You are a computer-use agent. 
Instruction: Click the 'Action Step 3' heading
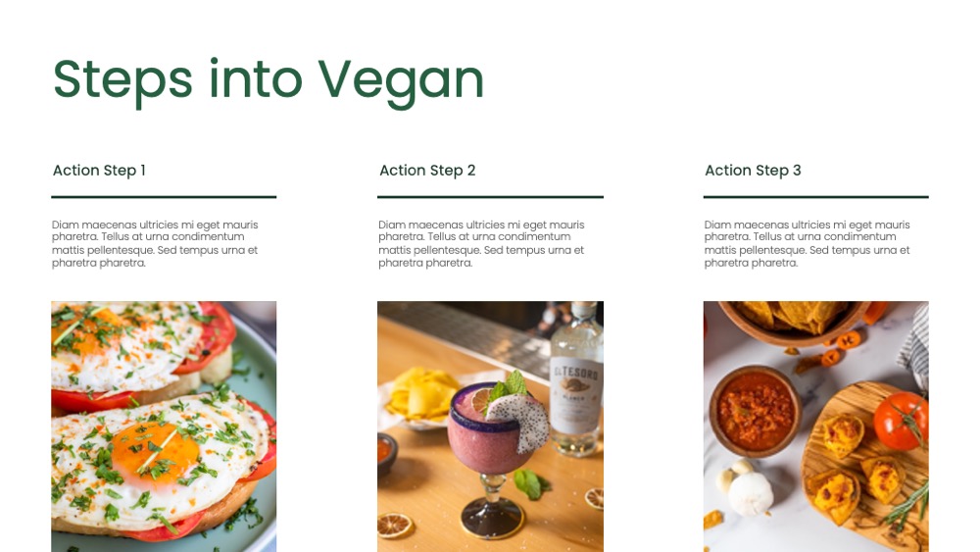coord(753,170)
